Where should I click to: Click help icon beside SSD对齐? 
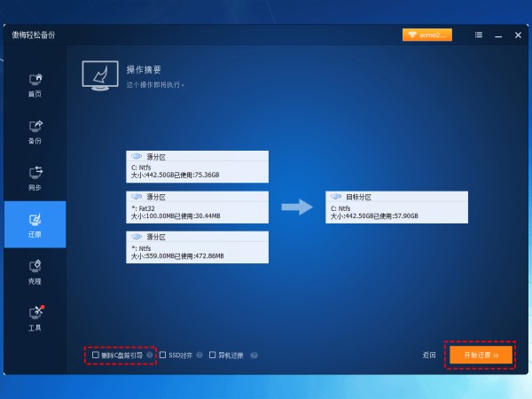click(199, 355)
